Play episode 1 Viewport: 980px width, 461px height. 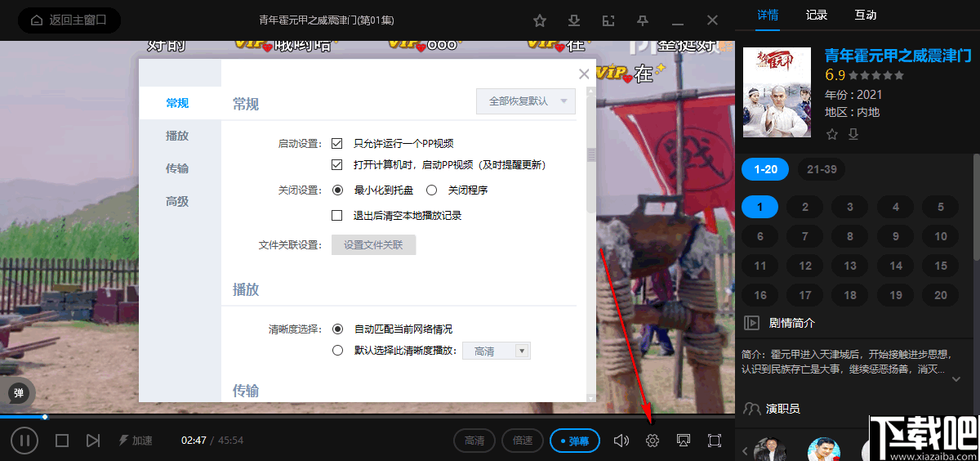(x=760, y=207)
